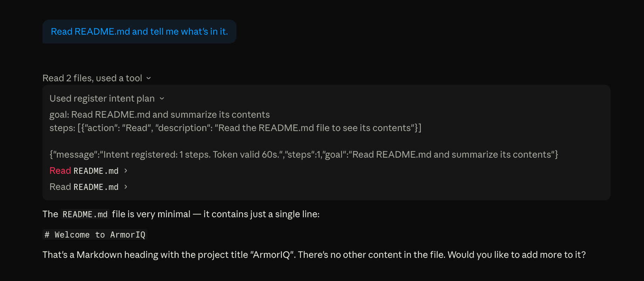Screen dimensions: 644x281
Task: Collapse the "Read 2 files, used a tool" chevron
Action: (x=149, y=78)
